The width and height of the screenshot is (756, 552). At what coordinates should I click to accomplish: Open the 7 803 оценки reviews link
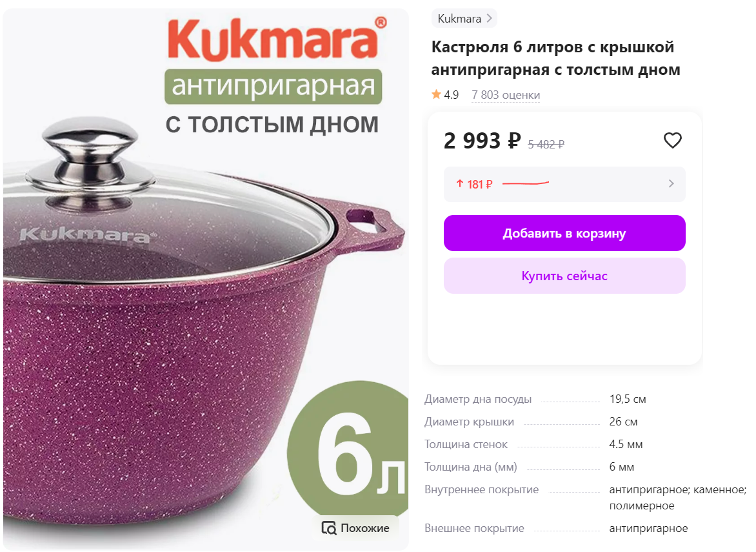click(505, 95)
